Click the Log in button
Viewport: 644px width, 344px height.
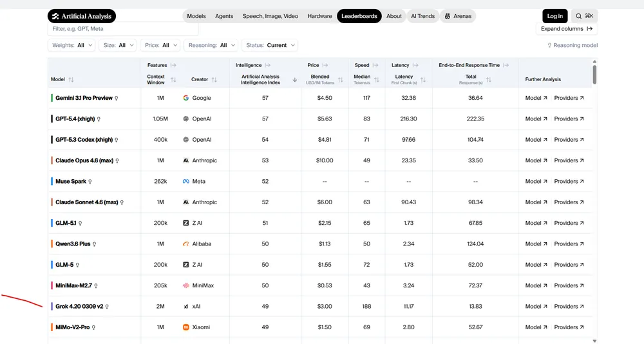coord(554,16)
